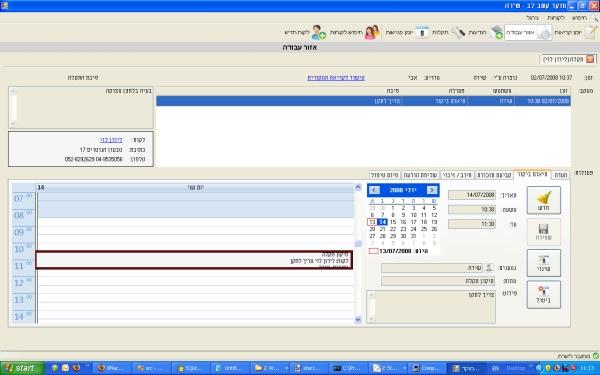Open the C:\Pr... taskbar window button
Screen dimensions: 600x375
347,368
